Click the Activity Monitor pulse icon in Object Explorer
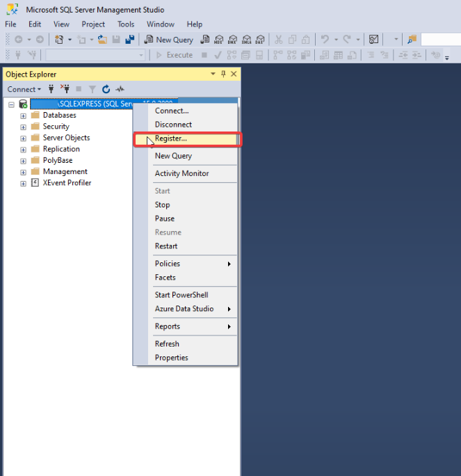The height and width of the screenshot is (476, 461). [120, 89]
